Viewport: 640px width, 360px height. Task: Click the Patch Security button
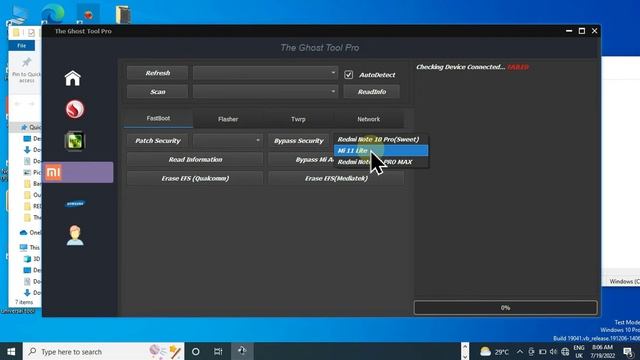(158, 141)
